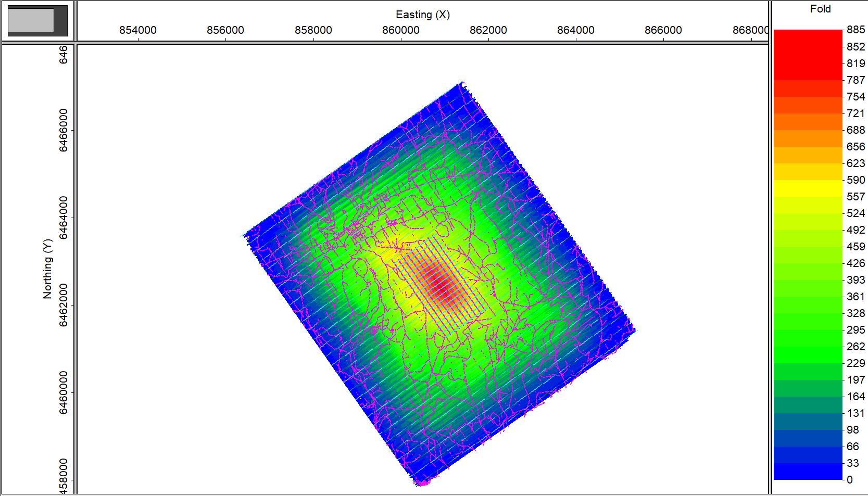868x496 pixels.
Task: Click the 860000 easting tick label
Action: [400, 30]
